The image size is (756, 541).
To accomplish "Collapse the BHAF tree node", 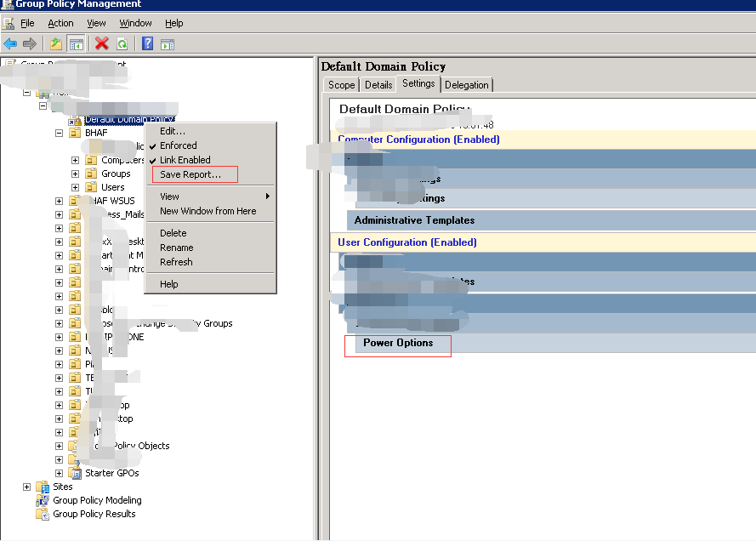I will 59,133.
